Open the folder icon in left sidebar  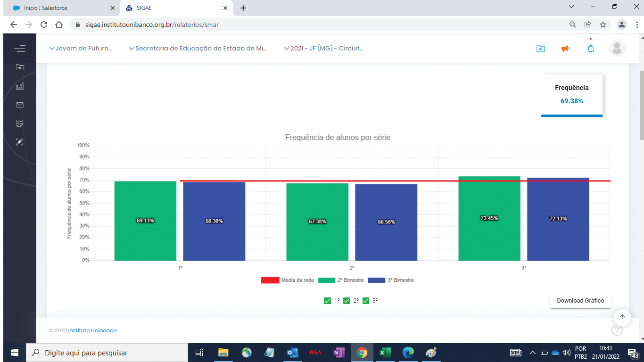click(x=20, y=67)
